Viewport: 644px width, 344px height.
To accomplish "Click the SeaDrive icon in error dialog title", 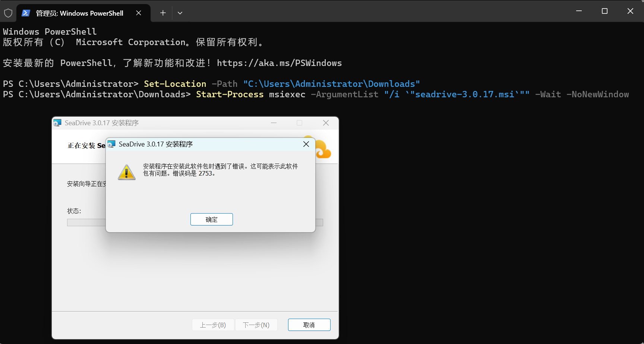I will (x=111, y=144).
